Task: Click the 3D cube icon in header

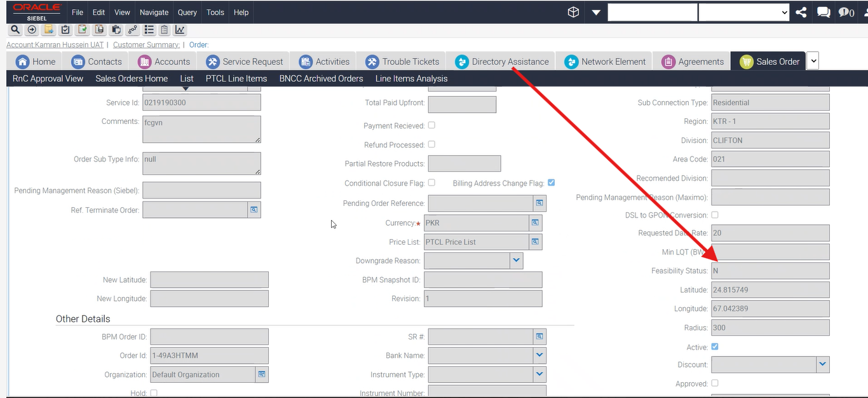Action: click(x=573, y=12)
